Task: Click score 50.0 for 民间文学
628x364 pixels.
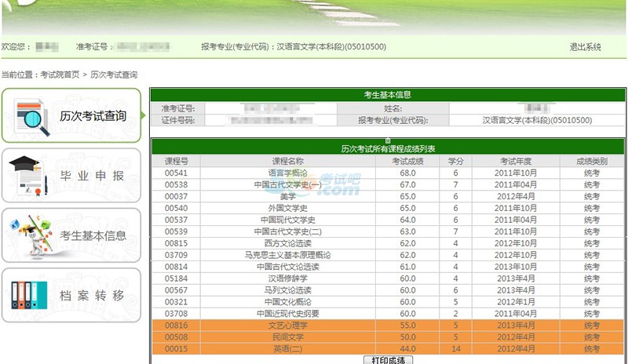Action: [407, 337]
